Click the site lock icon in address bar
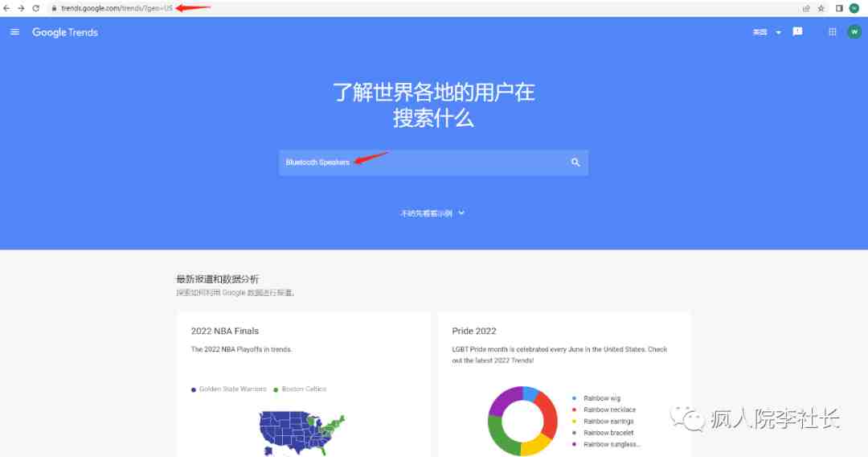The height and width of the screenshot is (457, 868). [x=54, y=8]
